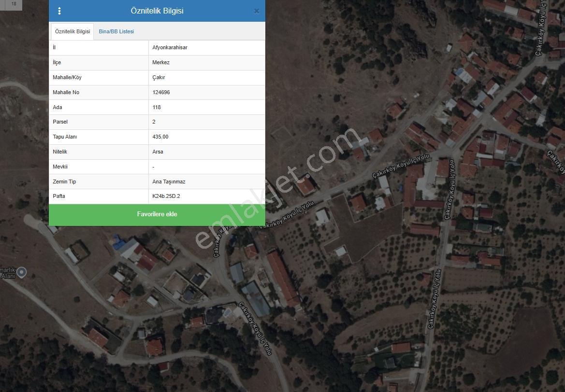
Task: Click the emlakjet.com watermark on the map
Action: (x=277, y=188)
